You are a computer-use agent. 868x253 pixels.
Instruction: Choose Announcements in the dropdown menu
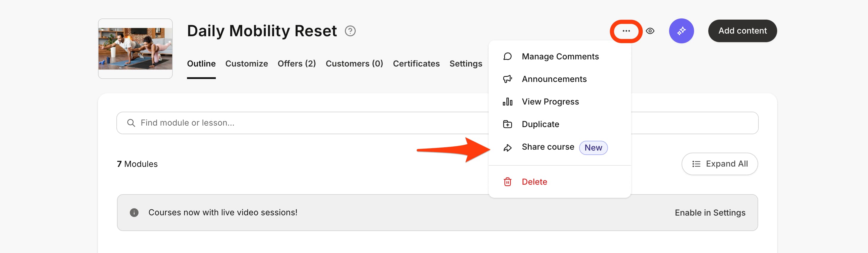(x=559, y=79)
